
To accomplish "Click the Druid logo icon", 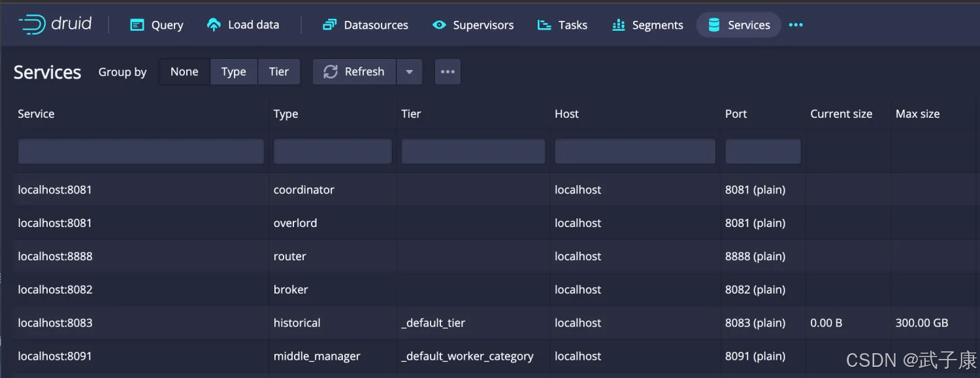I will coord(32,25).
